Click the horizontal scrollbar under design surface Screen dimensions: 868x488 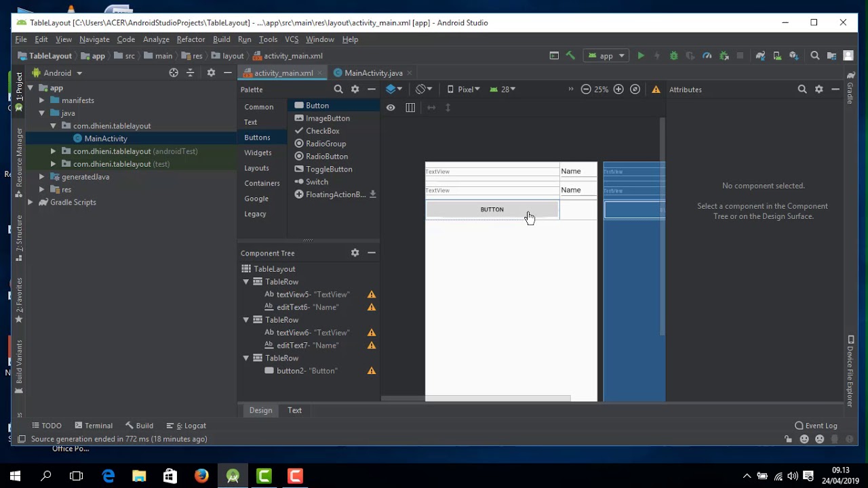pos(476,399)
